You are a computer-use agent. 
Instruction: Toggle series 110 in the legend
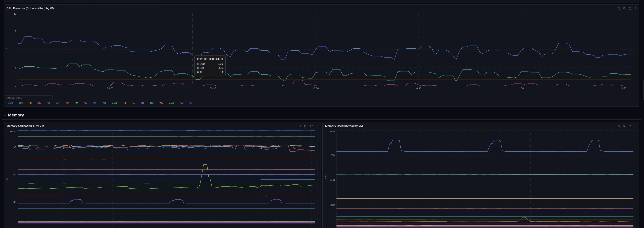pyautogui.click(x=65, y=103)
